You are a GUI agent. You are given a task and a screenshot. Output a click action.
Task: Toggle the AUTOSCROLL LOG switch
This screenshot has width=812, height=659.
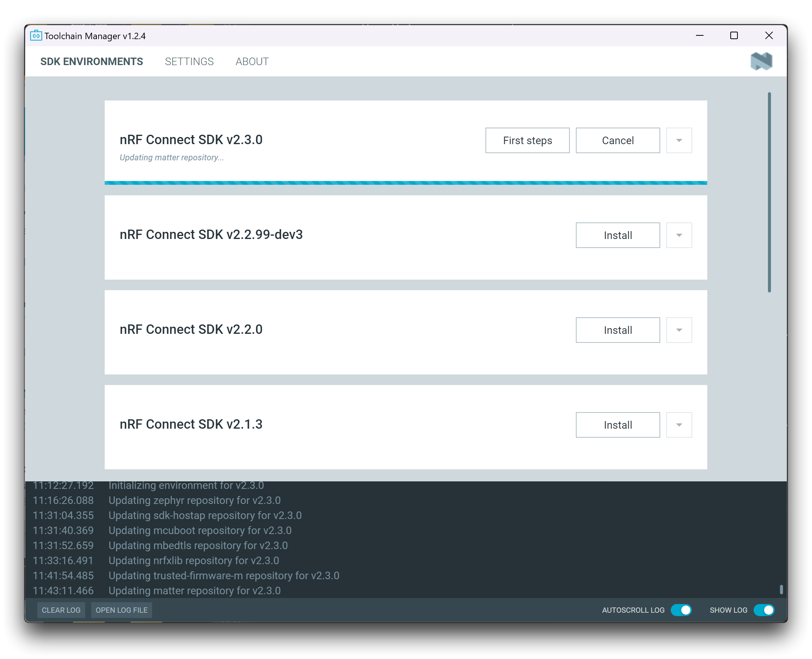681,610
